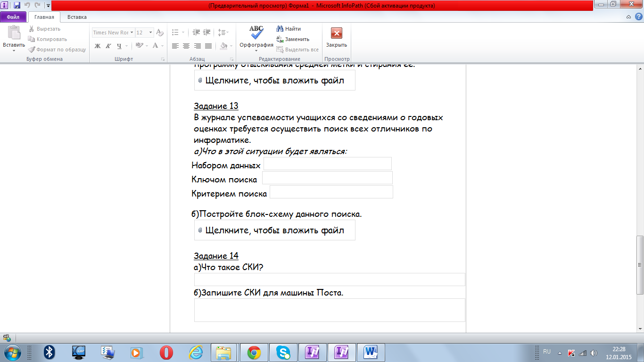
Task: Click the СКИ для машины Поста answer box
Action: coord(330,310)
